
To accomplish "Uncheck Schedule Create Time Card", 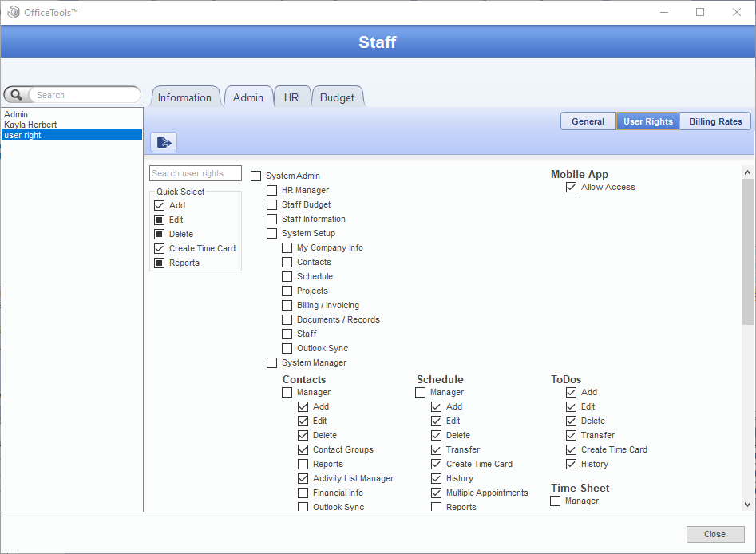I will coord(437,465).
